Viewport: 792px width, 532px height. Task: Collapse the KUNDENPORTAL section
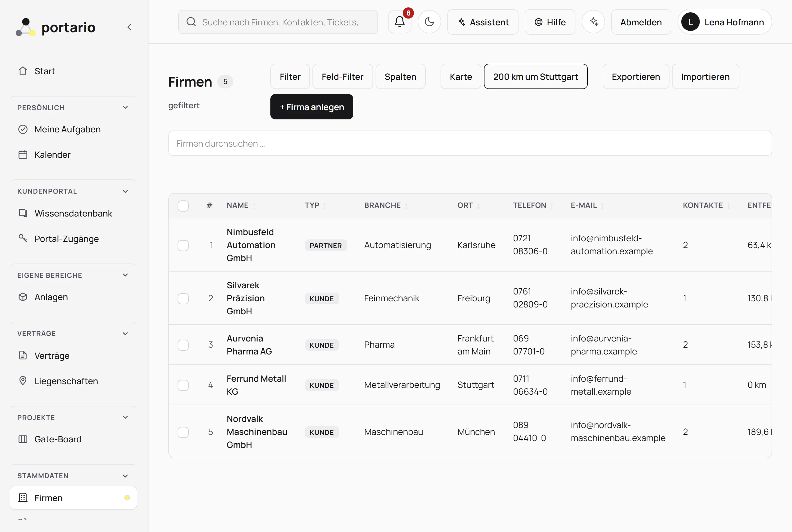coord(125,191)
